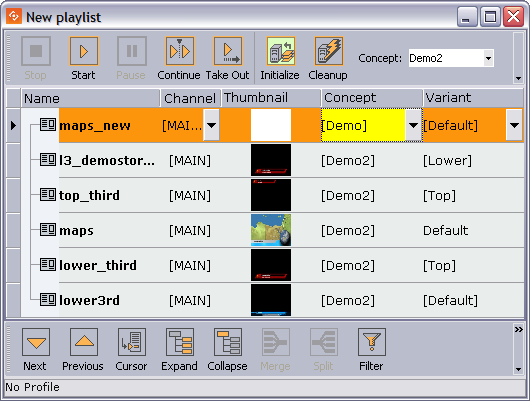The width and height of the screenshot is (530, 401).
Task: Click the Thumbnail column header
Action: [271, 98]
